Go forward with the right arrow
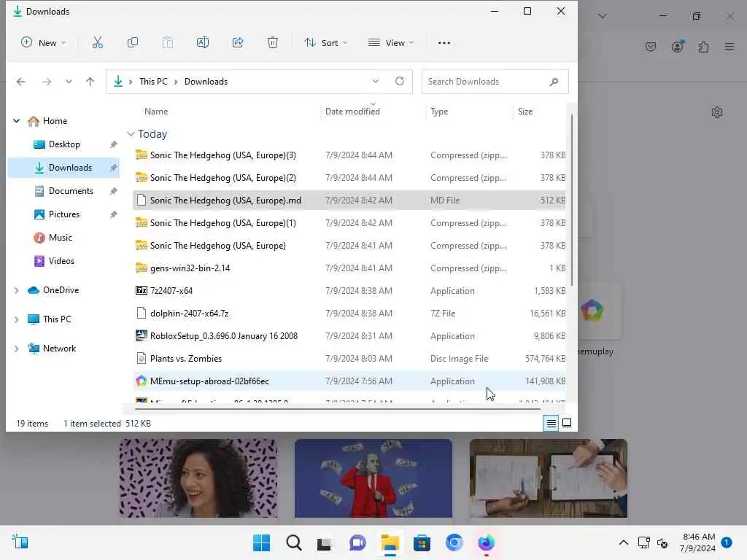Screen dimensions: 747x560 click(x=47, y=82)
